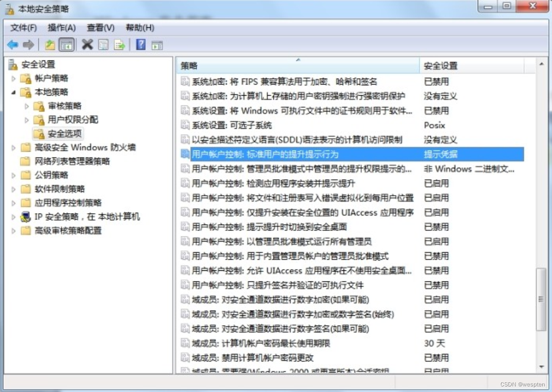
Task: Expand the 审核策略 node arrow
Action: click(x=27, y=106)
